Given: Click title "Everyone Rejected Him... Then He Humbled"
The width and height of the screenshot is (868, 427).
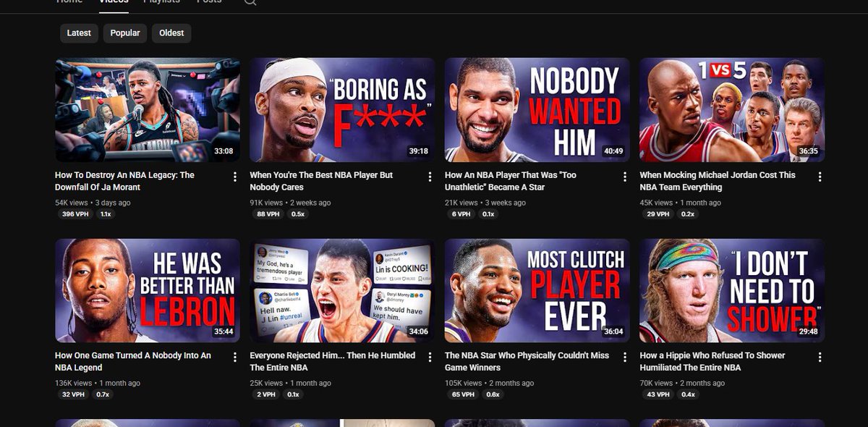Looking at the screenshot, I should tap(333, 361).
